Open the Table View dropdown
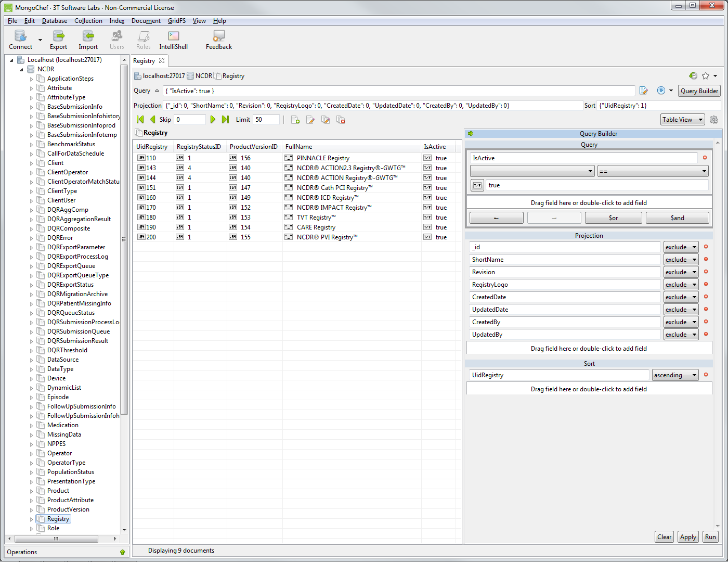The width and height of the screenshot is (728, 562). coord(682,120)
